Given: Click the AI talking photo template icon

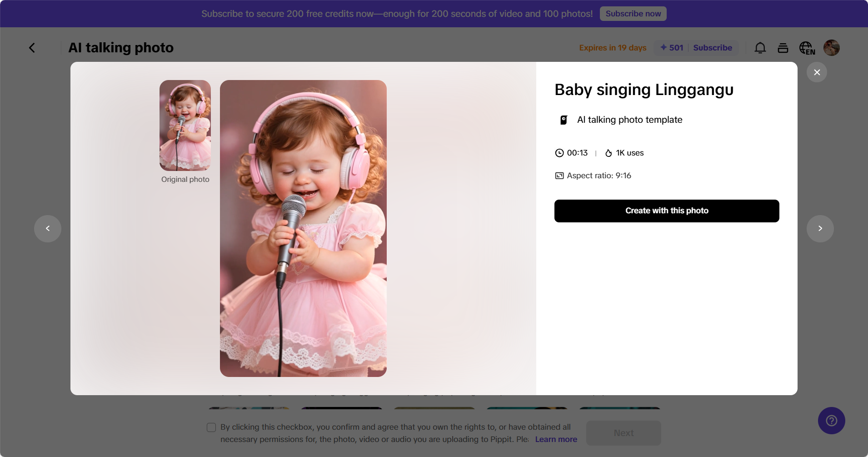Looking at the screenshot, I should pyautogui.click(x=564, y=120).
